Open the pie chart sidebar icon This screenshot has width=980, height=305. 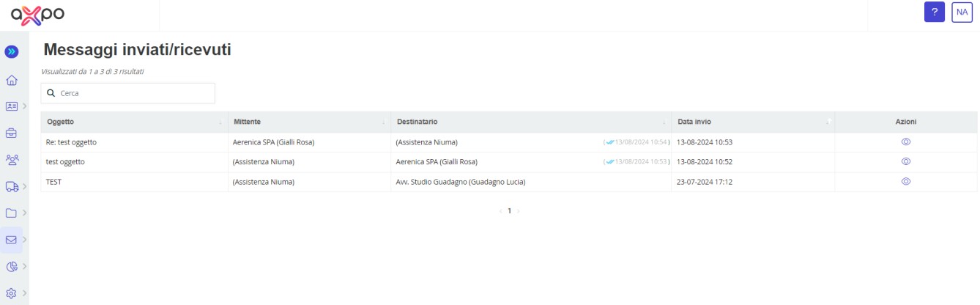(12, 266)
